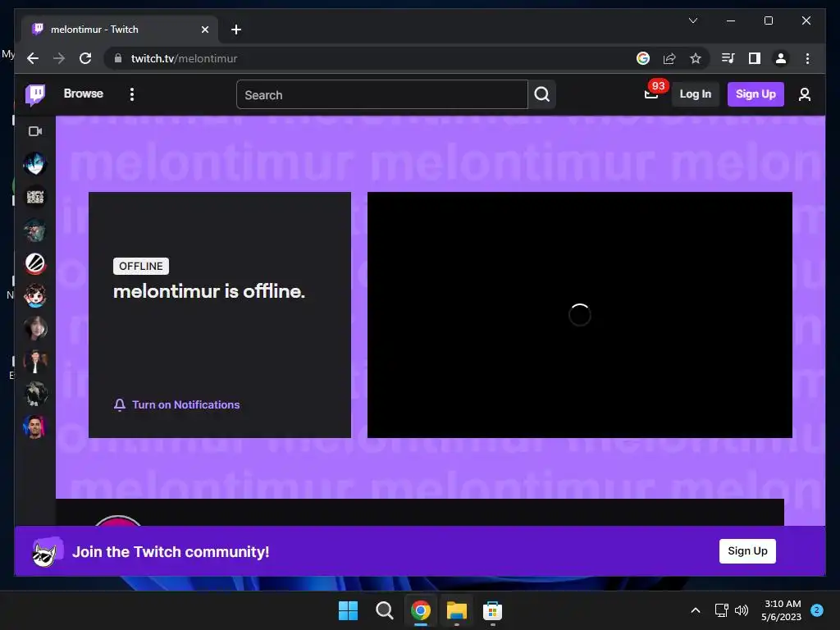The image size is (840, 630).
Task: Click the OFFLINE status badge
Action: click(x=141, y=267)
